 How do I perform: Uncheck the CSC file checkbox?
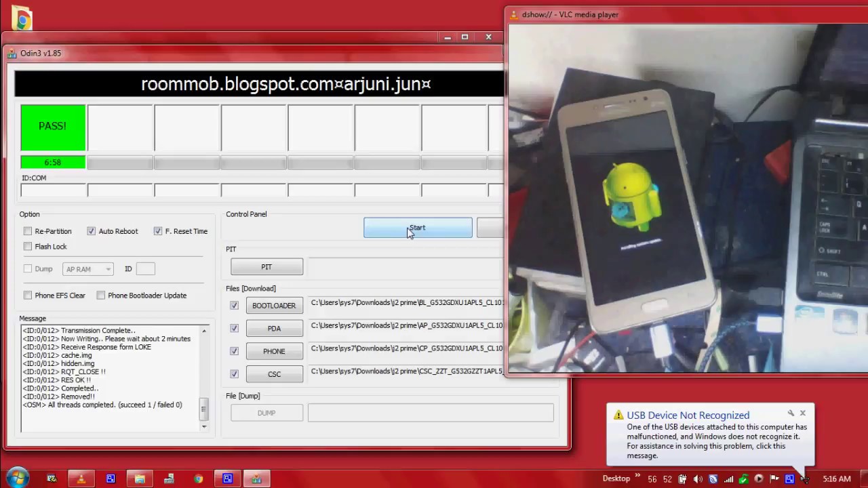pos(234,374)
